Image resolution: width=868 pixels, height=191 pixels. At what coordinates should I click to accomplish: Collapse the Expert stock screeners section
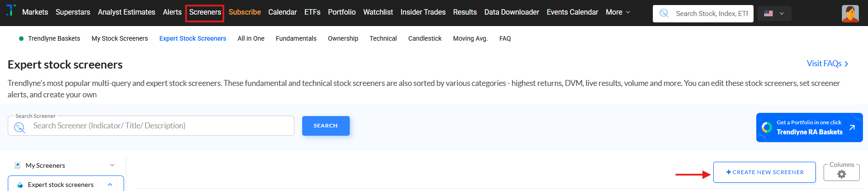pyautogui.click(x=110, y=185)
